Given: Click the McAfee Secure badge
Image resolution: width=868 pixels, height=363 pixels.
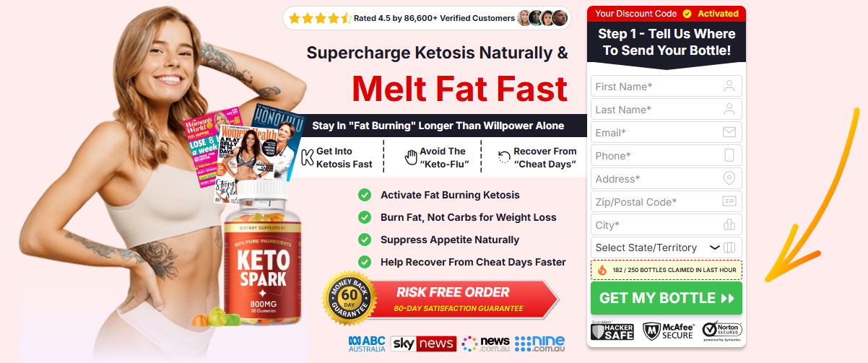Looking at the screenshot, I should coord(668,331).
